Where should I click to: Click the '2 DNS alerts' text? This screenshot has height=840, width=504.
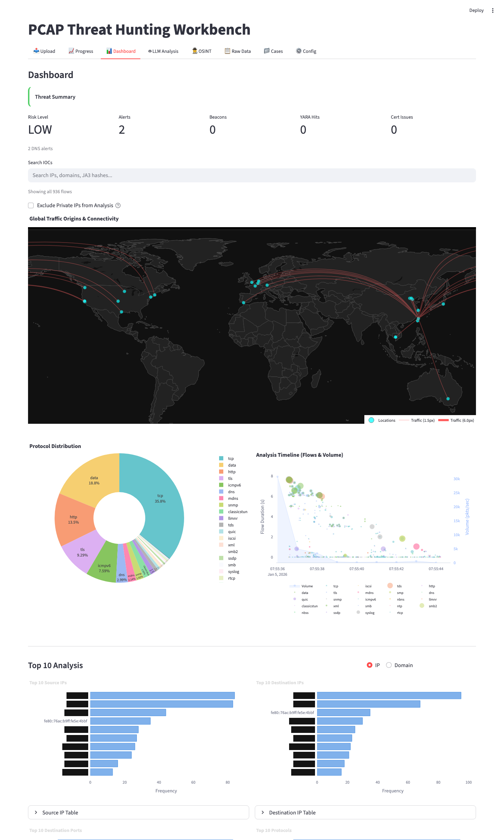point(40,148)
